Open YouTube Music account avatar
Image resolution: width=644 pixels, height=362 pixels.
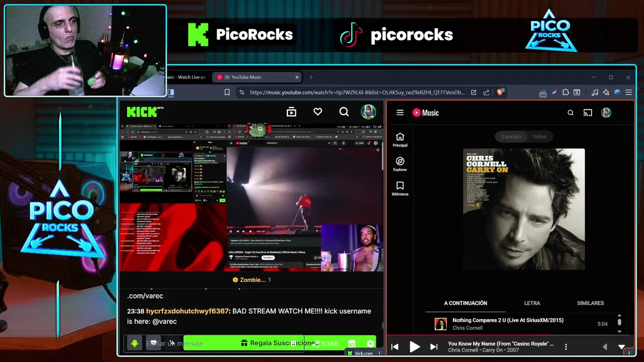point(606,113)
